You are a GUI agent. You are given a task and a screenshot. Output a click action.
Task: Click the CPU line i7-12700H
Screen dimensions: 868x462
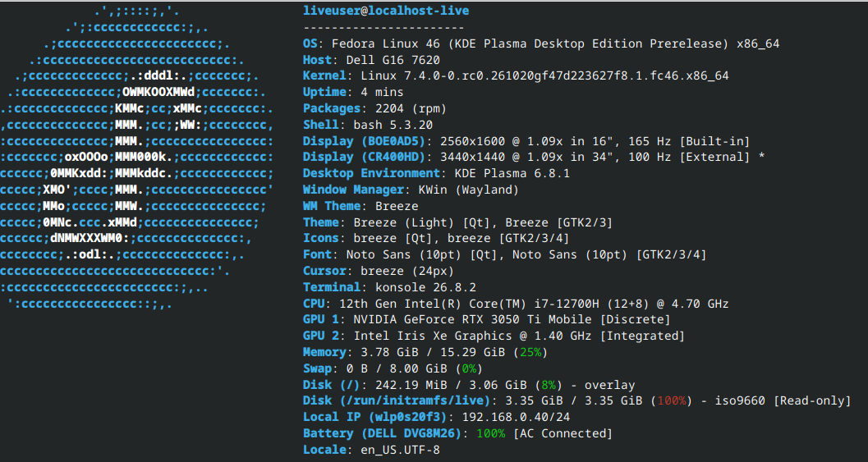[516, 304]
